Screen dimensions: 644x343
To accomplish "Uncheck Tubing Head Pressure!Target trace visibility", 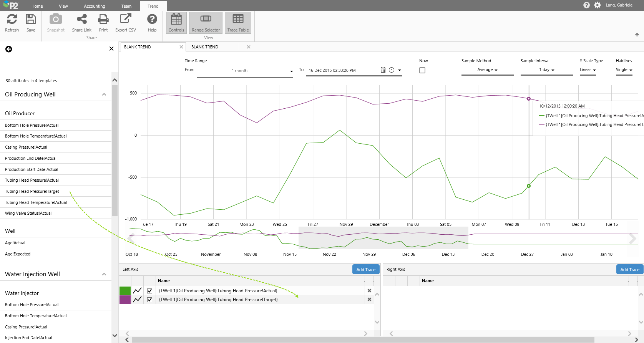I will [150, 300].
